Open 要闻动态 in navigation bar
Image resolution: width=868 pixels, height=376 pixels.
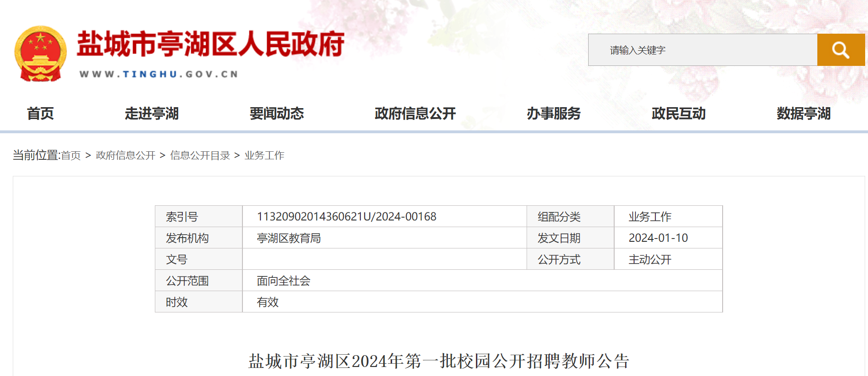coord(277,114)
